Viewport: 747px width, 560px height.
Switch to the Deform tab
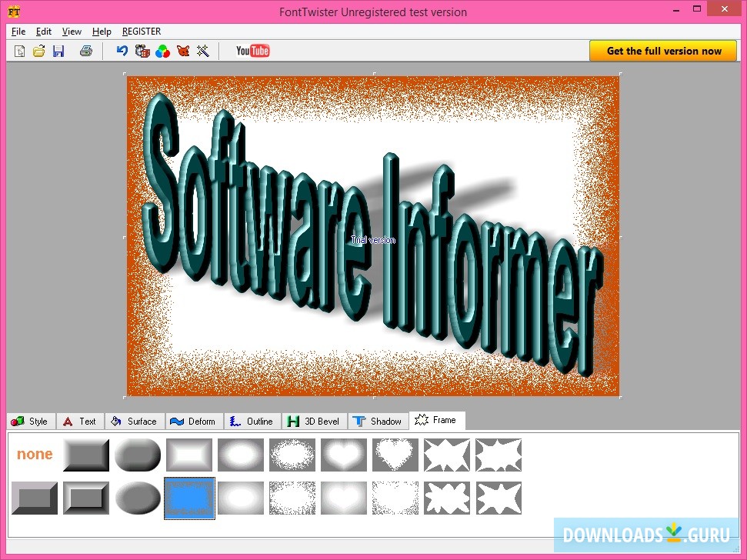[193, 422]
